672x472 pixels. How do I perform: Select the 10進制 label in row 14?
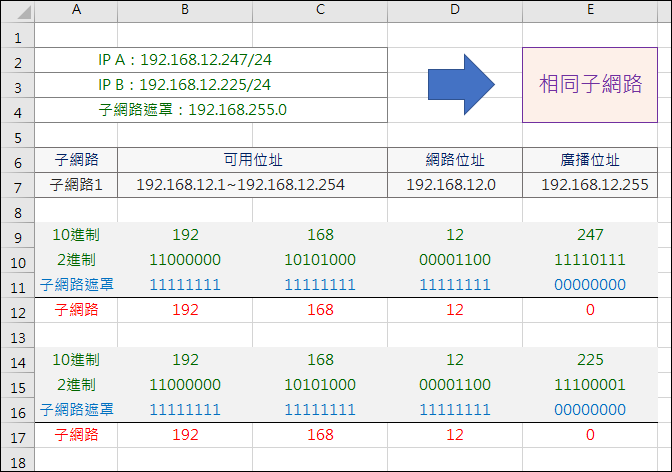tap(76, 360)
